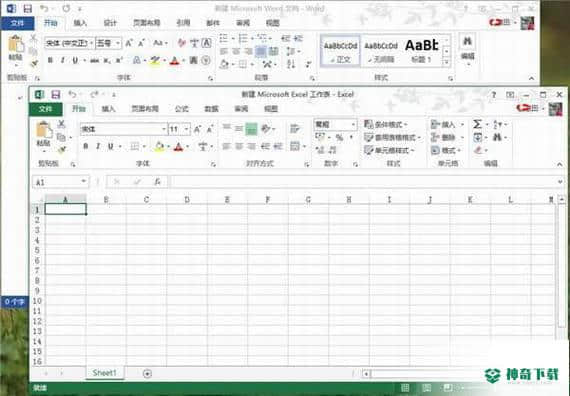
Task: Click the Wrap Text icon in Excel
Action: click(294, 128)
